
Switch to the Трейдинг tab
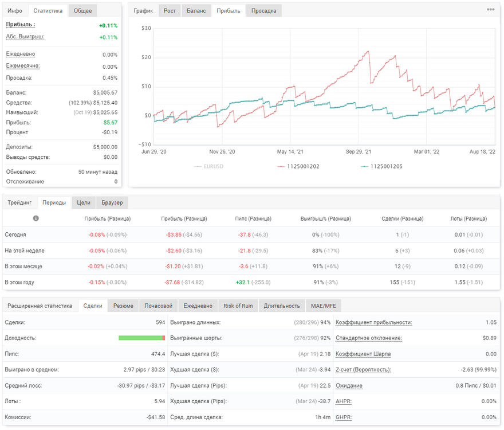(19, 203)
